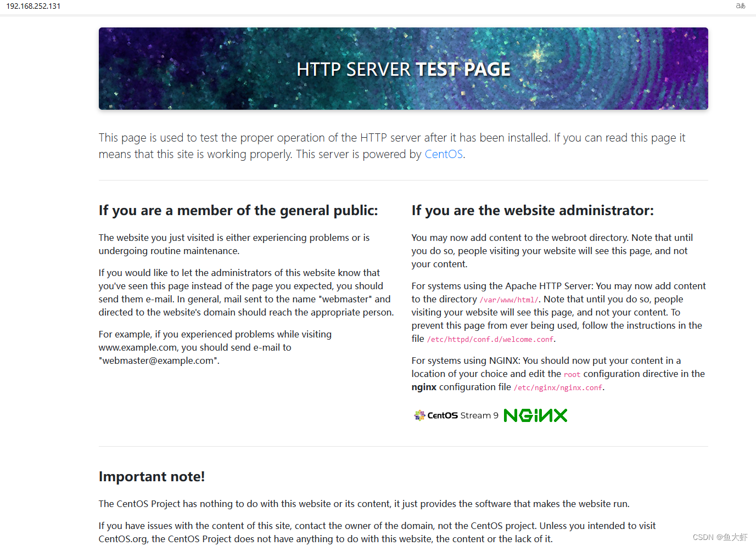Screen dimensions: 756x546
Task: Click the translate icon in address bar
Action: click(741, 6)
